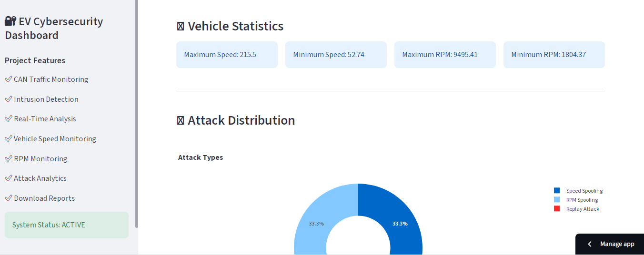This screenshot has width=644, height=255.
Task: Toggle the RPM Spoofing legend color swatch
Action: (557, 199)
